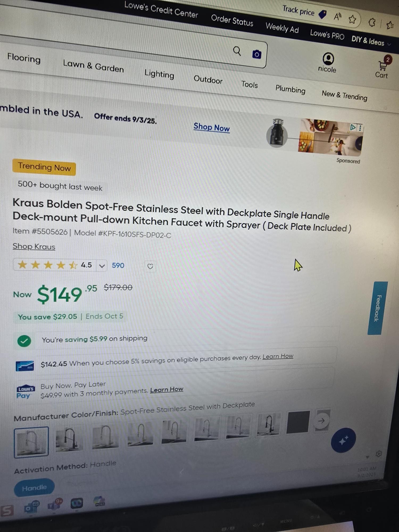Click the Shop Kraus link

click(34, 247)
